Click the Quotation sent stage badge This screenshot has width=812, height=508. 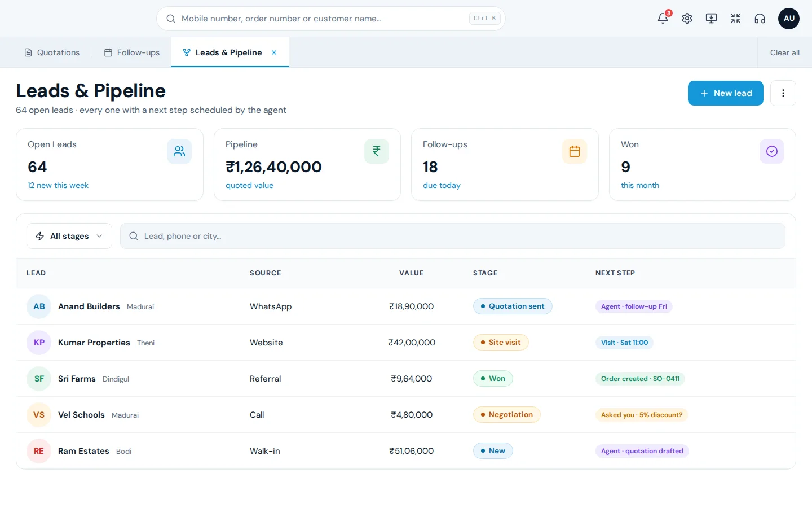coord(513,306)
